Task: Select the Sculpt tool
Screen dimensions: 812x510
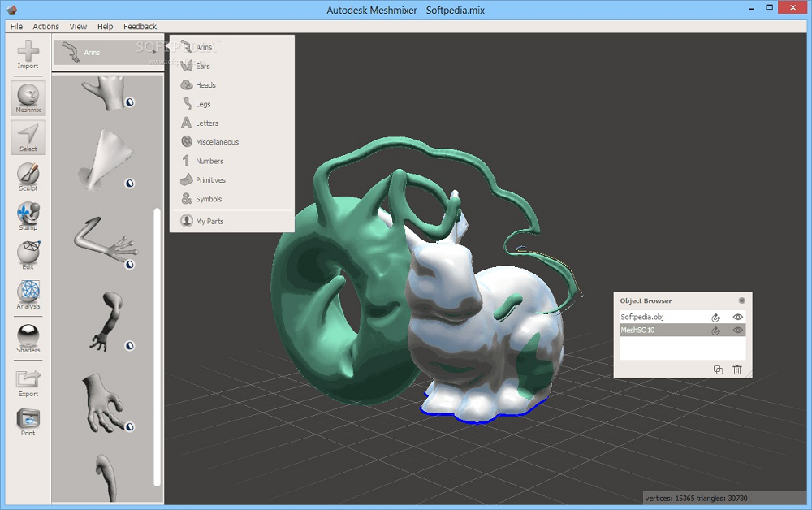Action: click(x=28, y=176)
